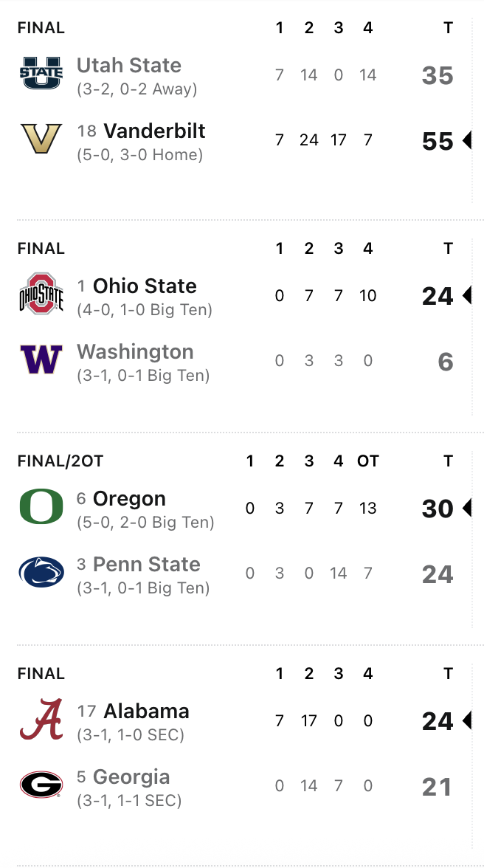
Task: Visit the Penn State team link
Action: [147, 565]
